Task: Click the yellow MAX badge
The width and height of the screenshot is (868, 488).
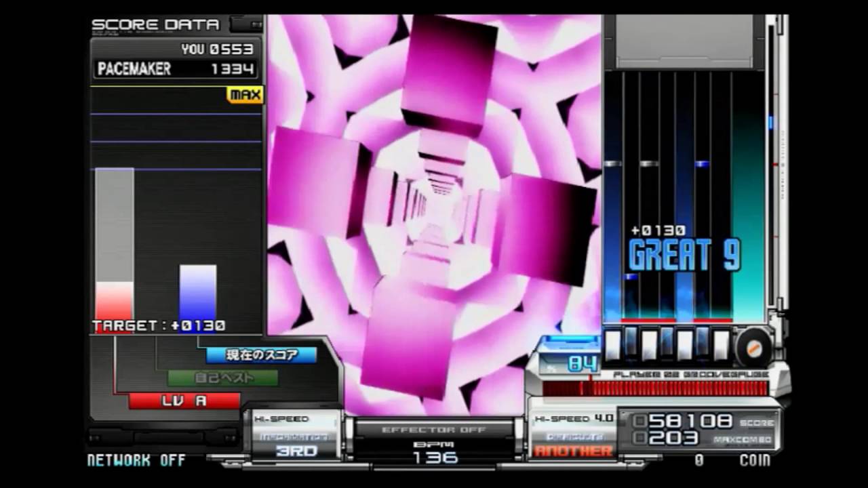Action: coord(244,95)
